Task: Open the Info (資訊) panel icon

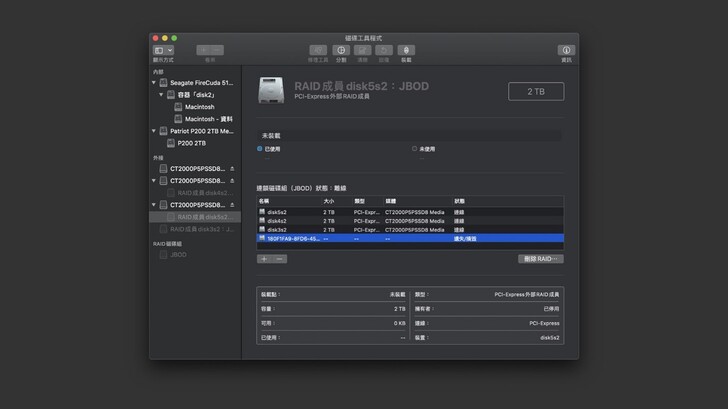Action: point(566,50)
